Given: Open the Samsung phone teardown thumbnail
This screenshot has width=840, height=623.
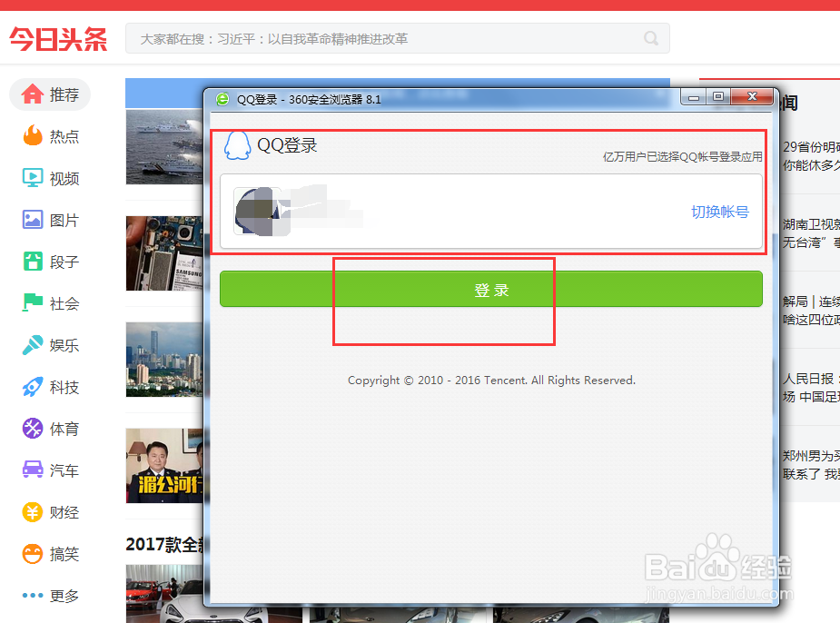Looking at the screenshot, I should pyautogui.click(x=165, y=253).
